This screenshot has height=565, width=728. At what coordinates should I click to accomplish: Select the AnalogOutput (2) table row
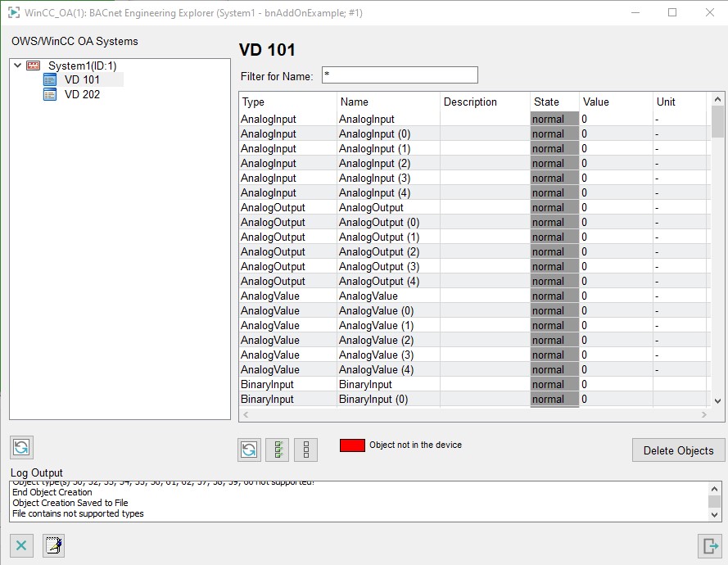pyautogui.click(x=379, y=251)
